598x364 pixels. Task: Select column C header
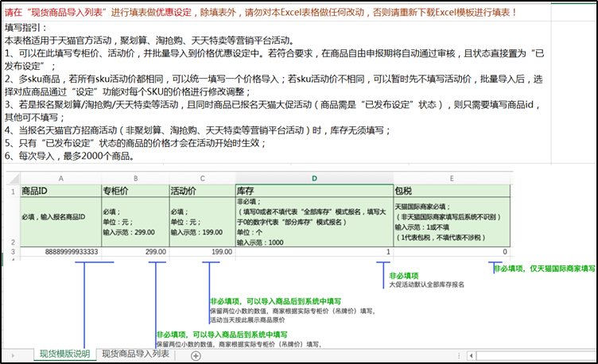pyautogui.click(x=201, y=178)
